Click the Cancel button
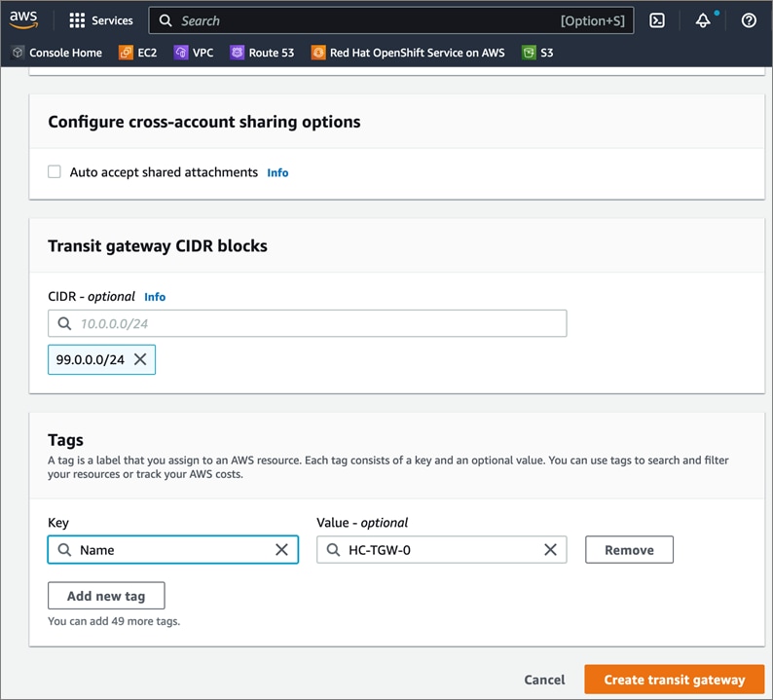 (544, 680)
